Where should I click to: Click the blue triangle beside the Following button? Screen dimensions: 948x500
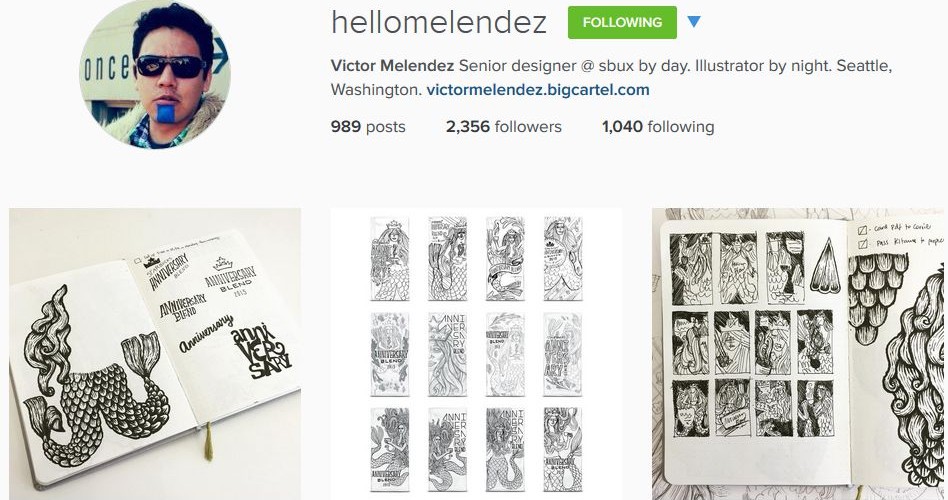(x=694, y=22)
